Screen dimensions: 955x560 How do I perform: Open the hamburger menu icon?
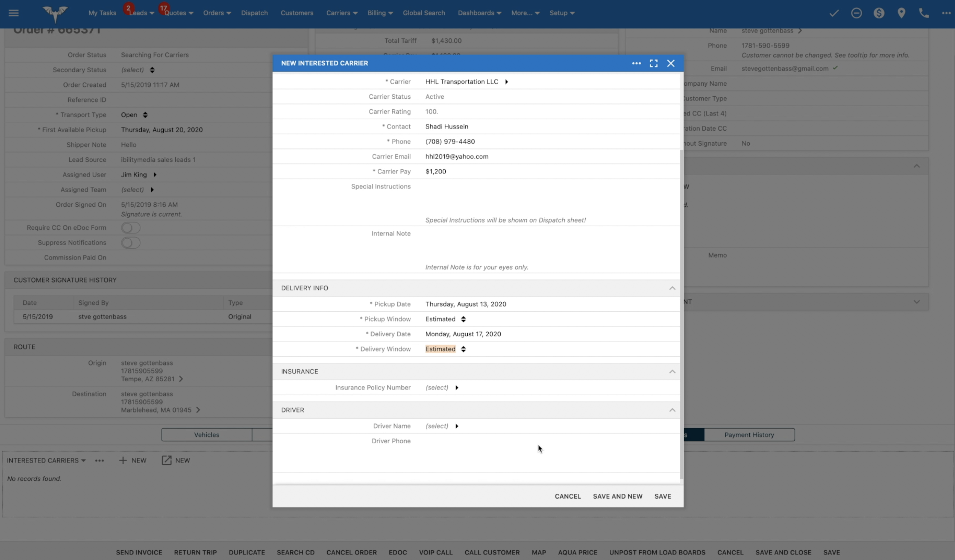point(14,13)
